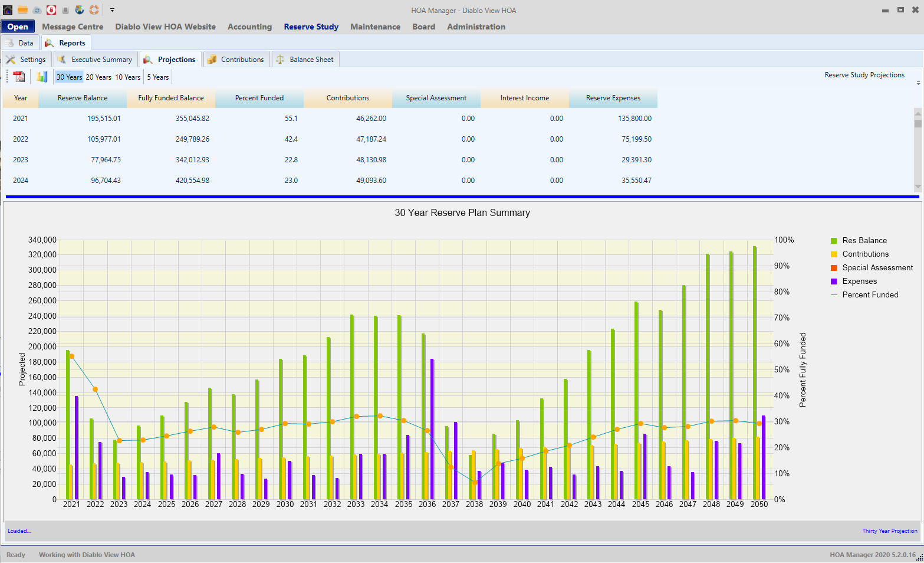The width and height of the screenshot is (924, 563).
Task: Open the blue Open application menu
Action: click(18, 27)
